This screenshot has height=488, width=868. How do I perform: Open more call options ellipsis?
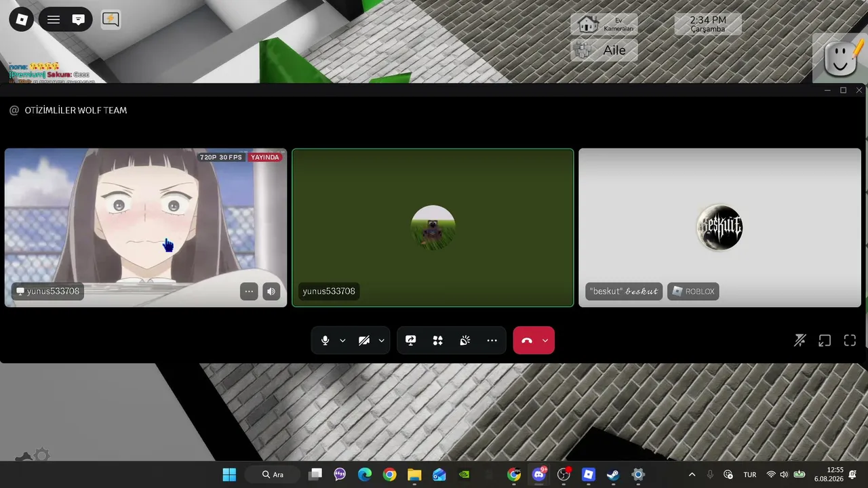coord(492,340)
